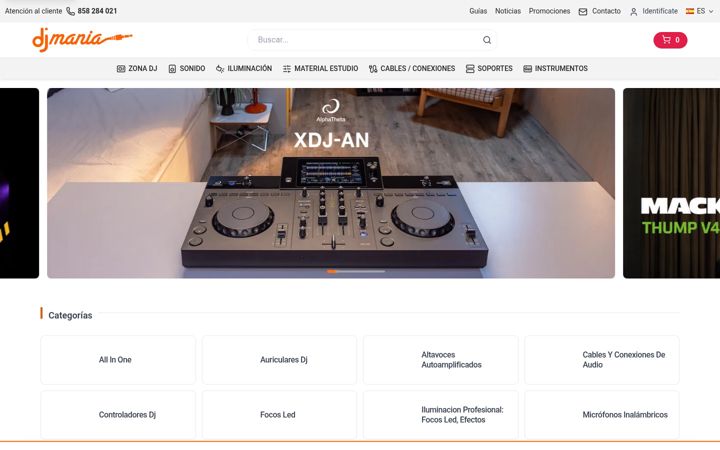Click the magnifier search icon

pos(487,40)
